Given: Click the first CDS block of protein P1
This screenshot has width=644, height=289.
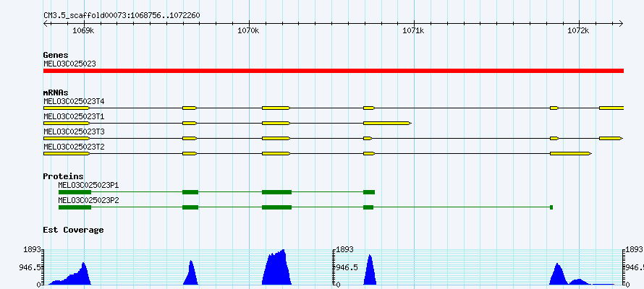Looking at the screenshot, I should 75,192.
